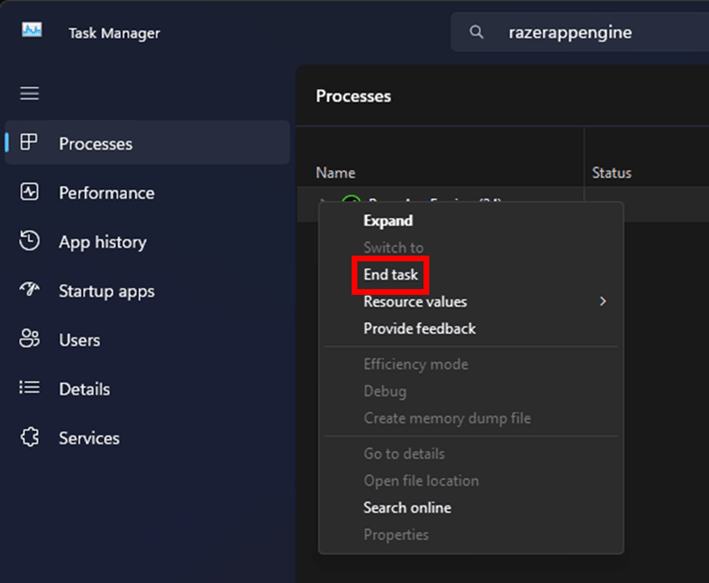The image size is (709, 583).
Task: Click the search magnifier icon
Action: coord(479,33)
